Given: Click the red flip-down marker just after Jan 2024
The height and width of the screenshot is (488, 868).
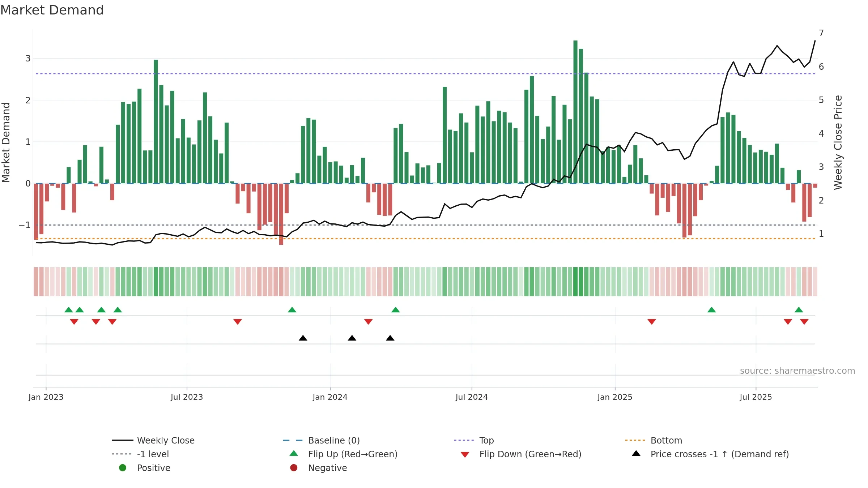Looking at the screenshot, I should tap(369, 322).
